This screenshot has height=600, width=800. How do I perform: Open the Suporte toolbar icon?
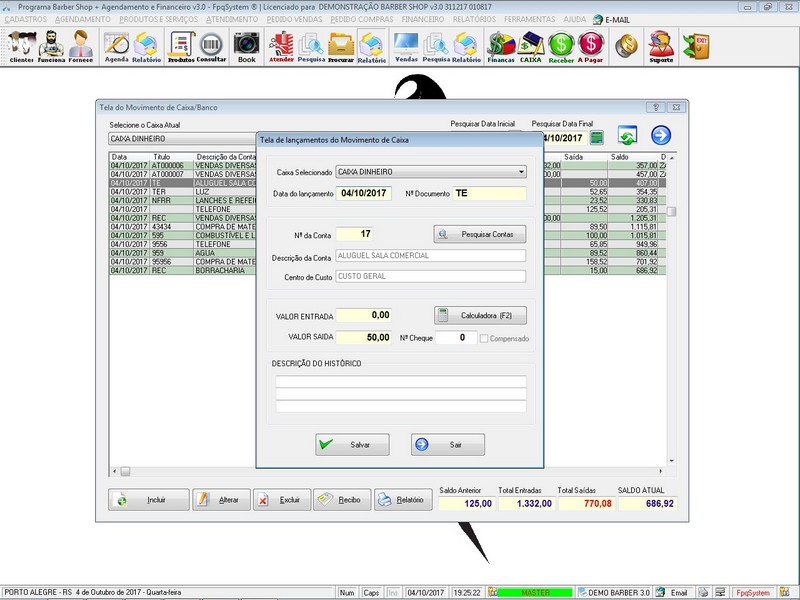tap(660, 46)
